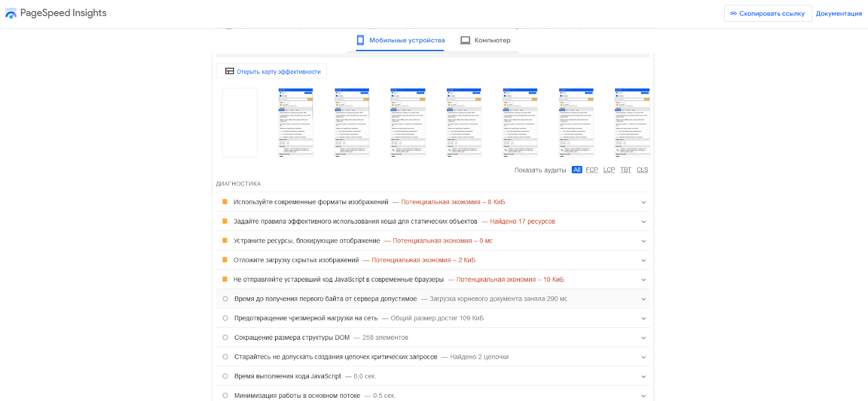Expand the legacy JavaScript audit chevron
This screenshot has width=868, height=401.
point(643,280)
